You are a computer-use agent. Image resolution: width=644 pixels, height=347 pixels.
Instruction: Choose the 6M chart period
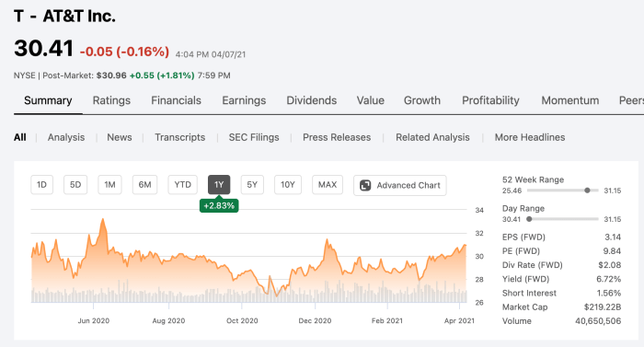coord(144,185)
